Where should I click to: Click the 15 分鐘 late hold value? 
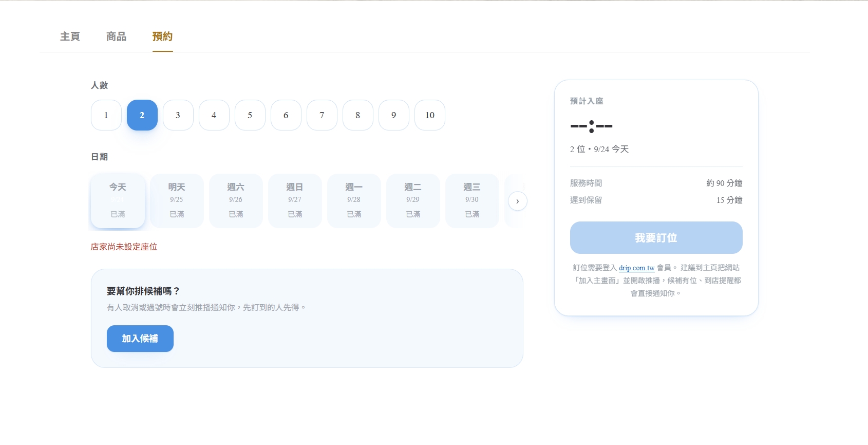[x=729, y=200]
